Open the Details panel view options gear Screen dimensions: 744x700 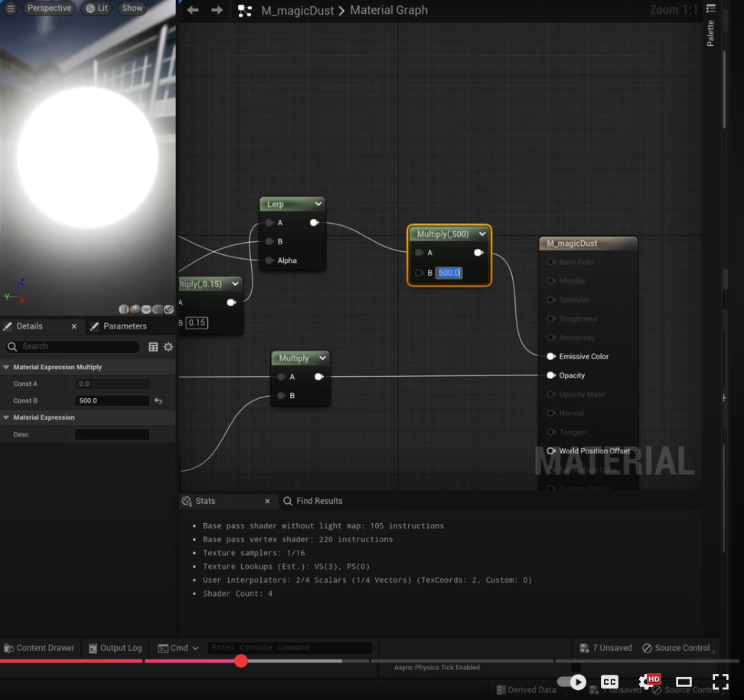coord(168,347)
